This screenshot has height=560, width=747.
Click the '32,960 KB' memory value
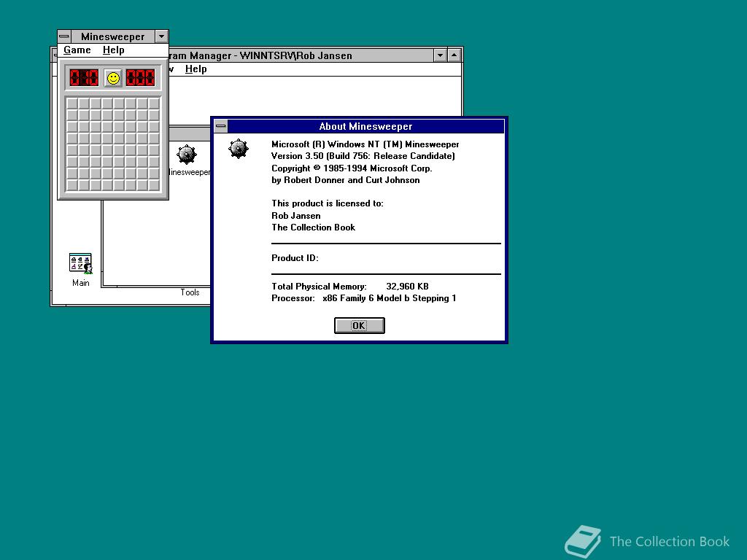tap(407, 286)
